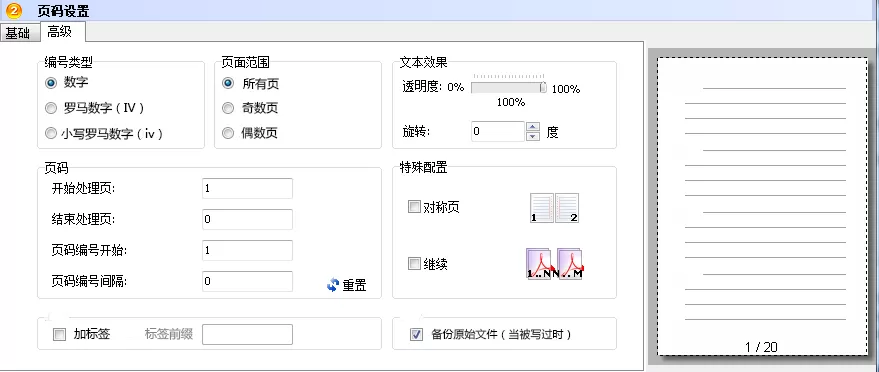879x372 pixels.
Task: Click the 开始处理页 input field
Action: (247, 189)
